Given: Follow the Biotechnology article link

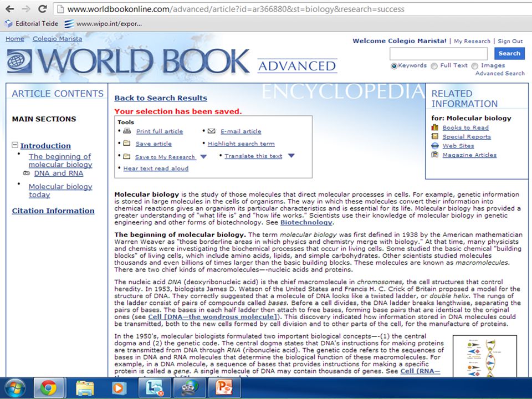Looking at the screenshot, I should pyautogui.click(x=306, y=223).
